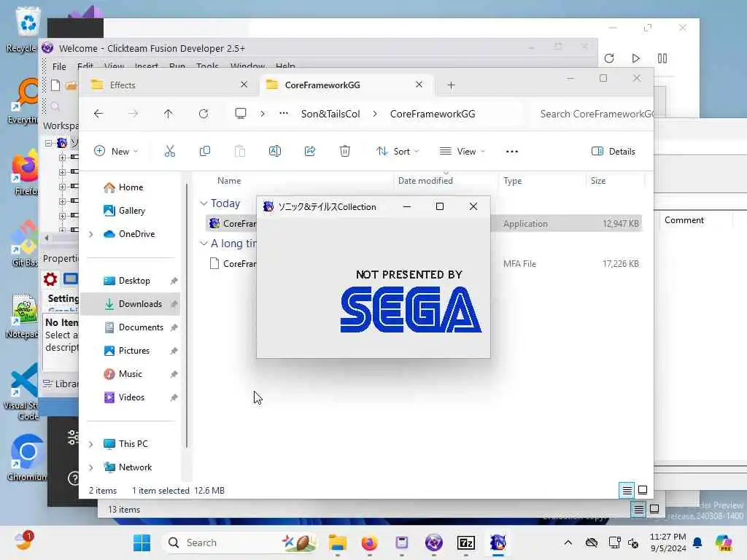Open Clickteam Fusion from the taskbar
The image size is (747, 560).
pos(433,542)
